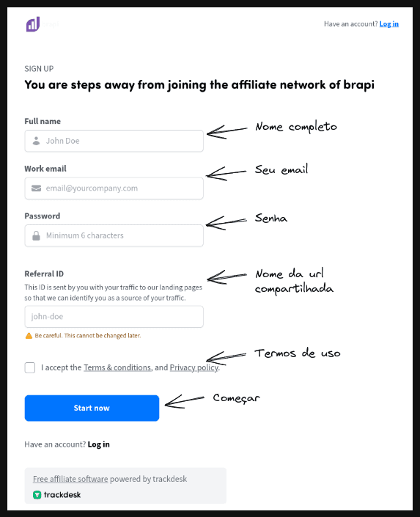Click the 'Be careful' warning message
Screen dimensions: 420x517
[88, 336]
